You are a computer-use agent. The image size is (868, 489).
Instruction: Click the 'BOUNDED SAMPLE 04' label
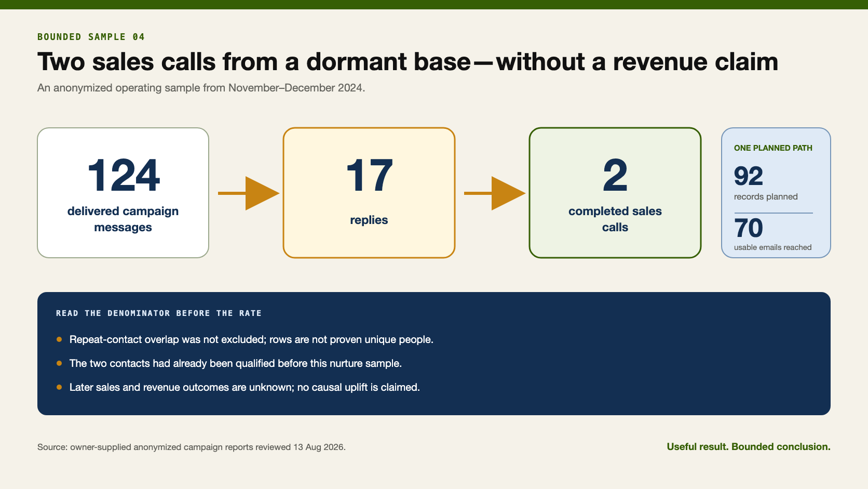point(91,37)
